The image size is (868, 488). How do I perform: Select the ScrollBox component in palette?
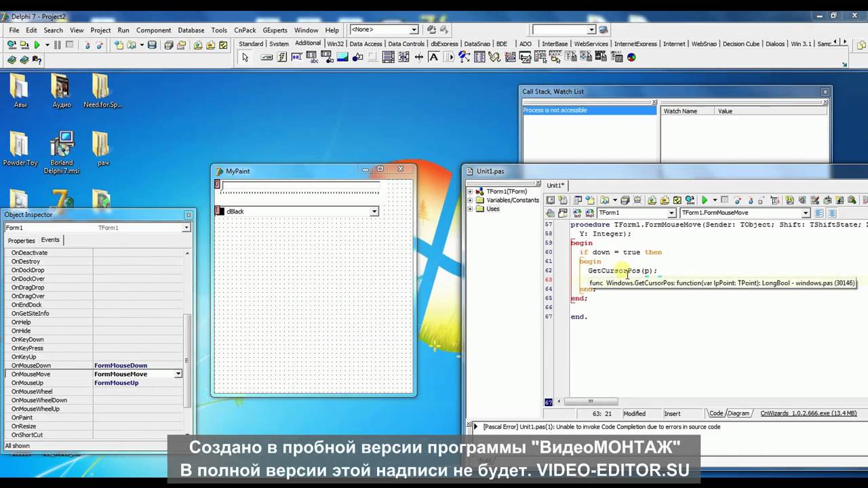click(389, 58)
